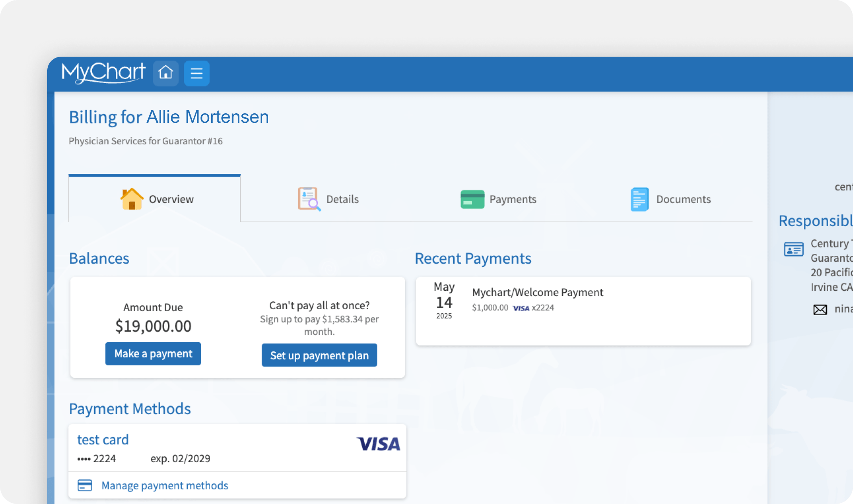853x504 pixels.
Task: Click the email envelope icon
Action: [x=820, y=310]
